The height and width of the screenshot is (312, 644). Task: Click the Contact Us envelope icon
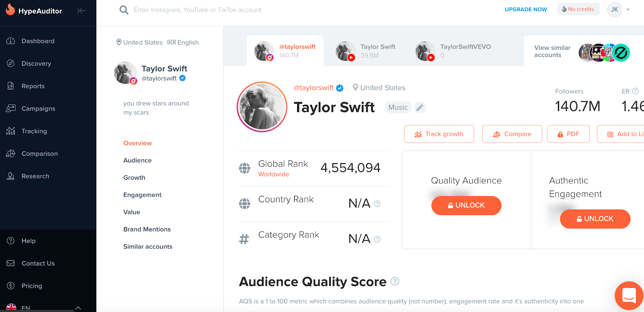pos(11,263)
